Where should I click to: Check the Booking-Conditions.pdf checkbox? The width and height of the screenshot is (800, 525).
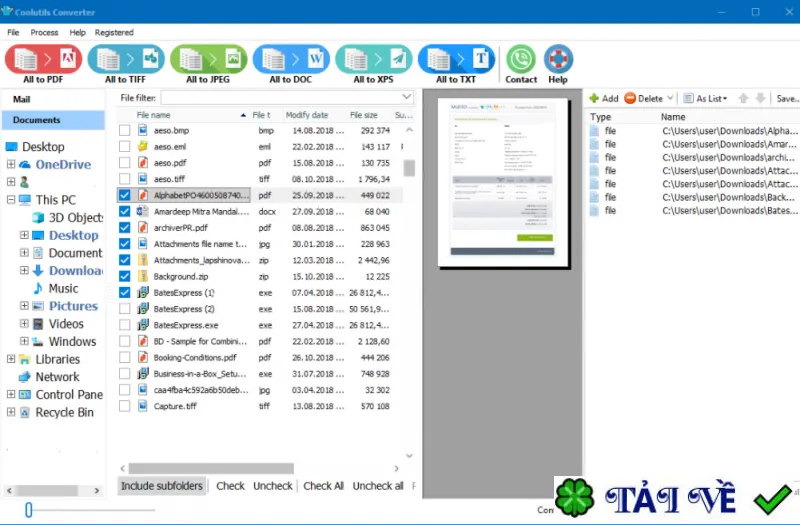click(124, 357)
